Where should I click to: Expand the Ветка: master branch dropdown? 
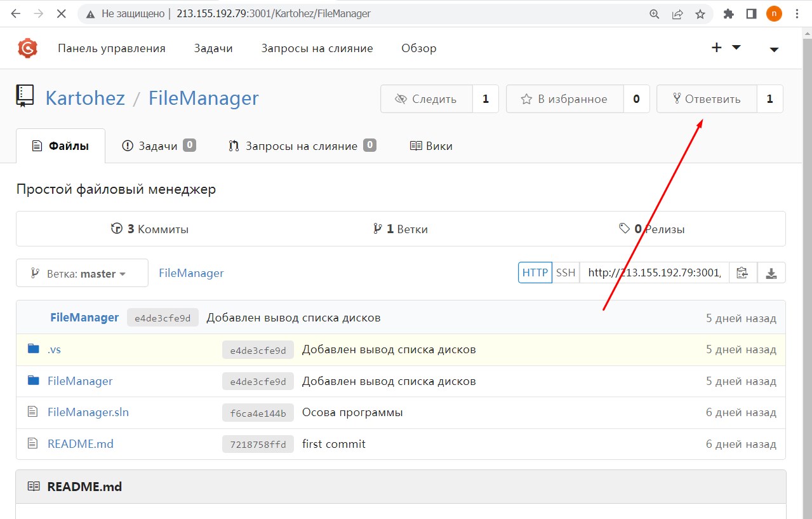[x=82, y=273]
